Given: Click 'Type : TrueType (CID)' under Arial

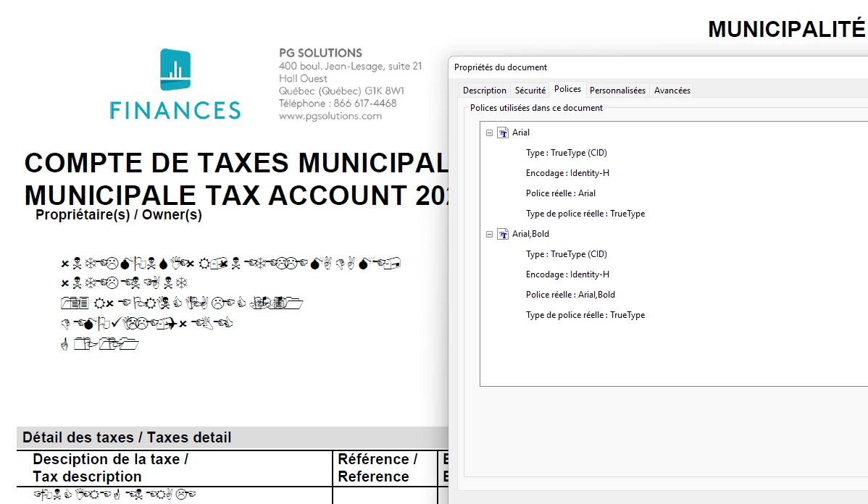Looking at the screenshot, I should point(567,153).
